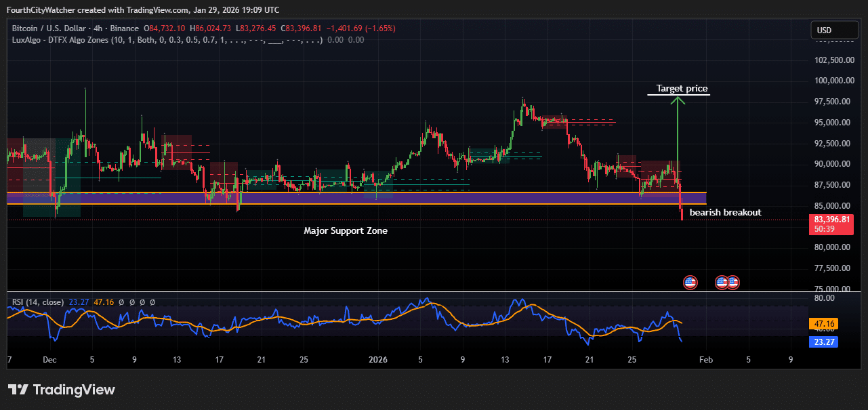Click the red last price label 83,396.81

pyautogui.click(x=833, y=219)
